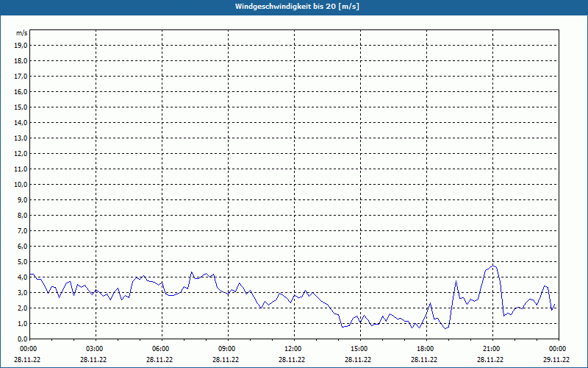This screenshot has height=368, width=588.
Task: Select the '06:00' time label
Action: (x=162, y=349)
